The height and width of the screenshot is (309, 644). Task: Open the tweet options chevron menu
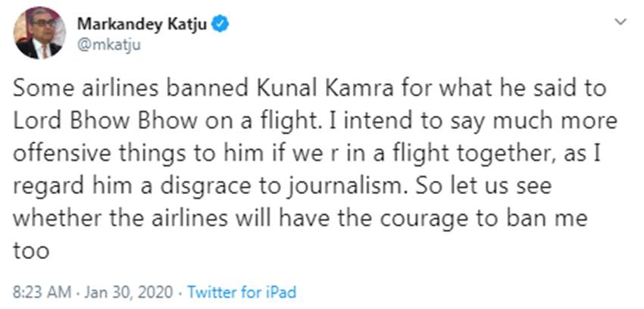(x=621, y=23)
